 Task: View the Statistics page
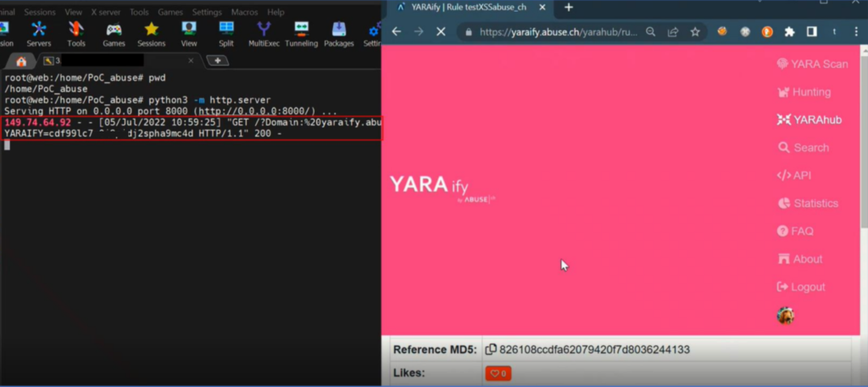tap(808, 203)
